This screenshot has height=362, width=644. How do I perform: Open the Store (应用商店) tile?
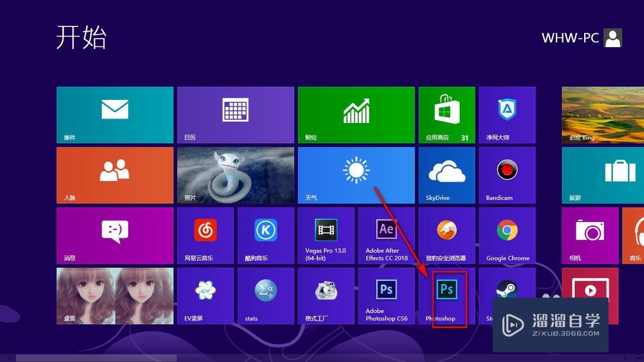coord(447,115)
